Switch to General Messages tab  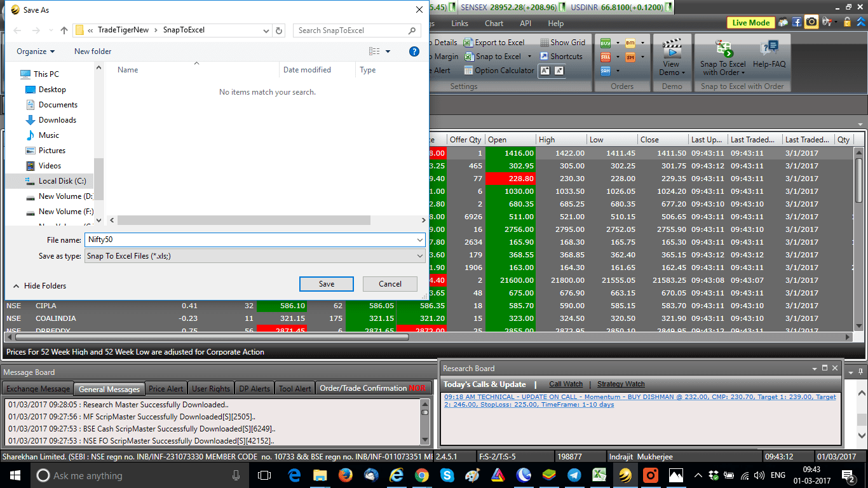click(x=109, y=389)
